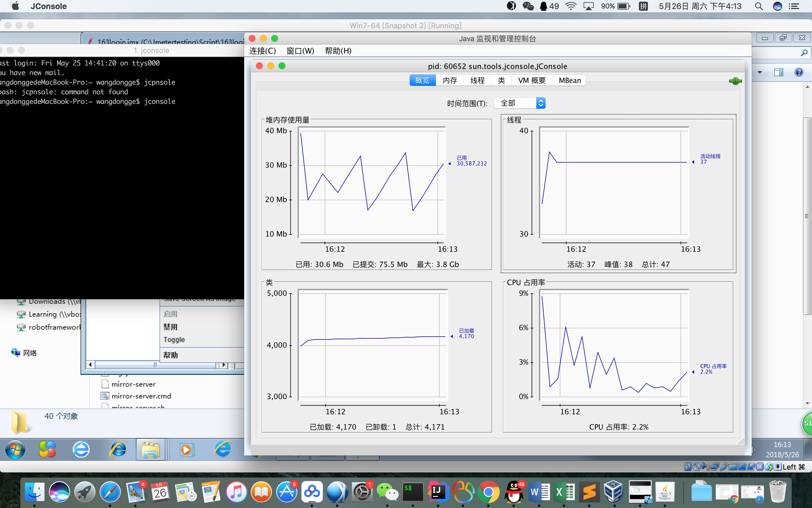Click the preview pane icon in Windows Explorer

[778, 72]
